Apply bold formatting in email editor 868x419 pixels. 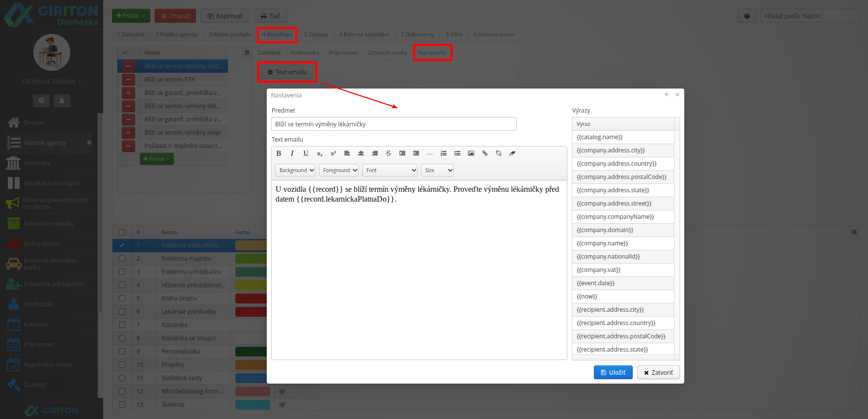point(279,153)
